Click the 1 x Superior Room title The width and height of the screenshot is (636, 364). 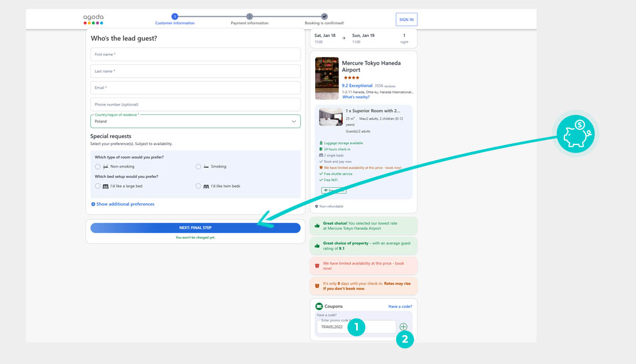(373, 111)
